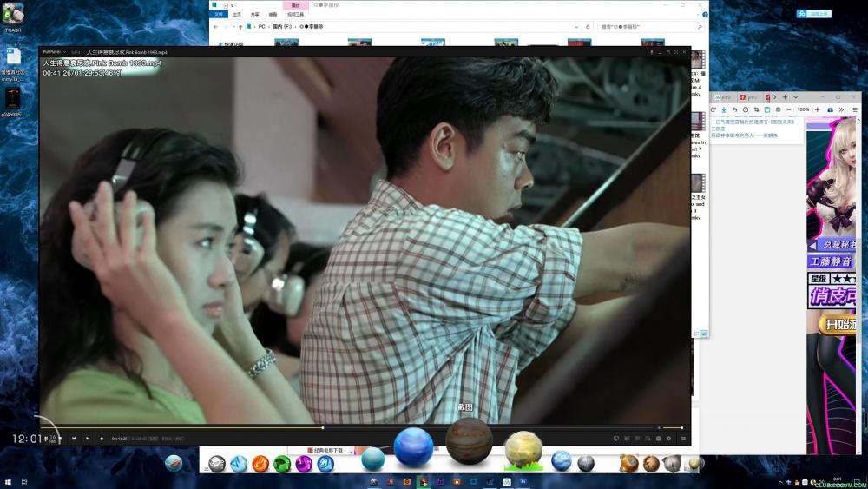Refresh the Explorer folder view

pyautogui.click(x=588, y=27)
